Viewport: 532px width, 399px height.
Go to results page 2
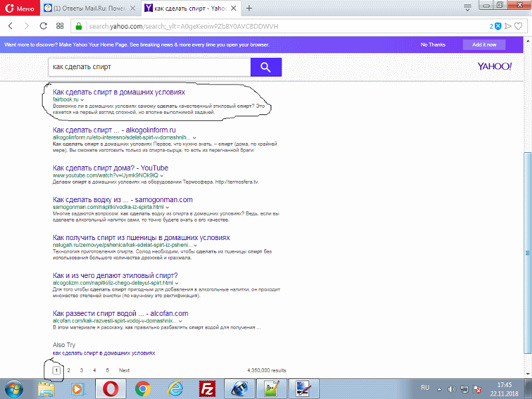click(68, 370)
